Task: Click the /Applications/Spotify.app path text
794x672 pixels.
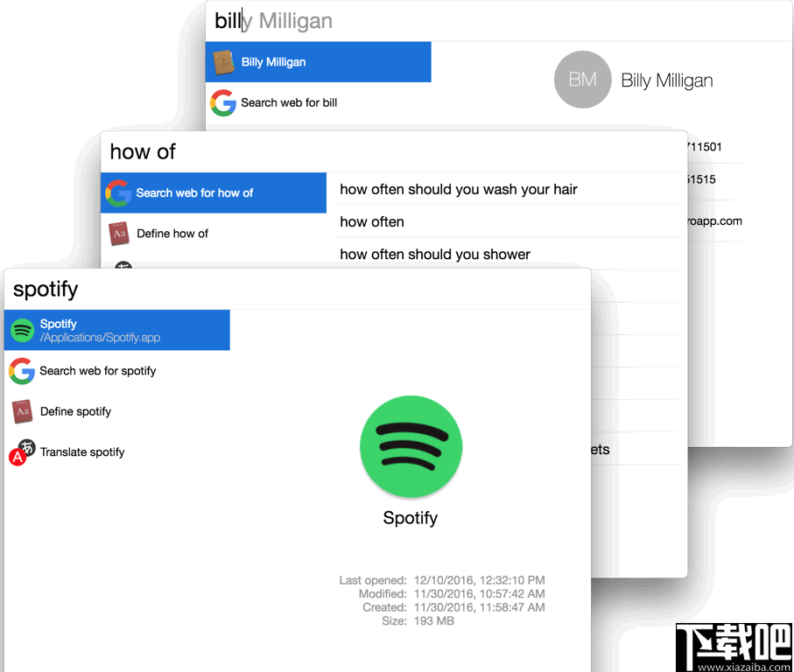Action: [101, 338]
